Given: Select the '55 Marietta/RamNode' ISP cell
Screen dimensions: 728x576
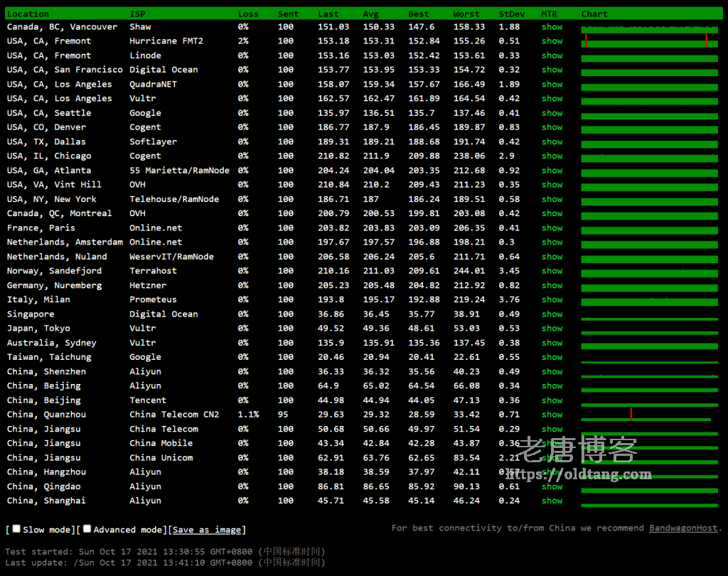Looking at the screenshot, I should point(179,171).
